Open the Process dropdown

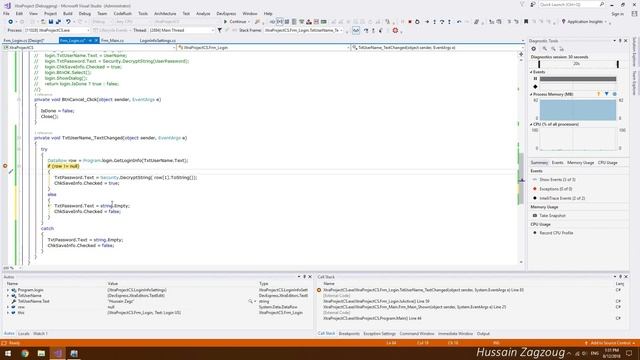point(56,30)
